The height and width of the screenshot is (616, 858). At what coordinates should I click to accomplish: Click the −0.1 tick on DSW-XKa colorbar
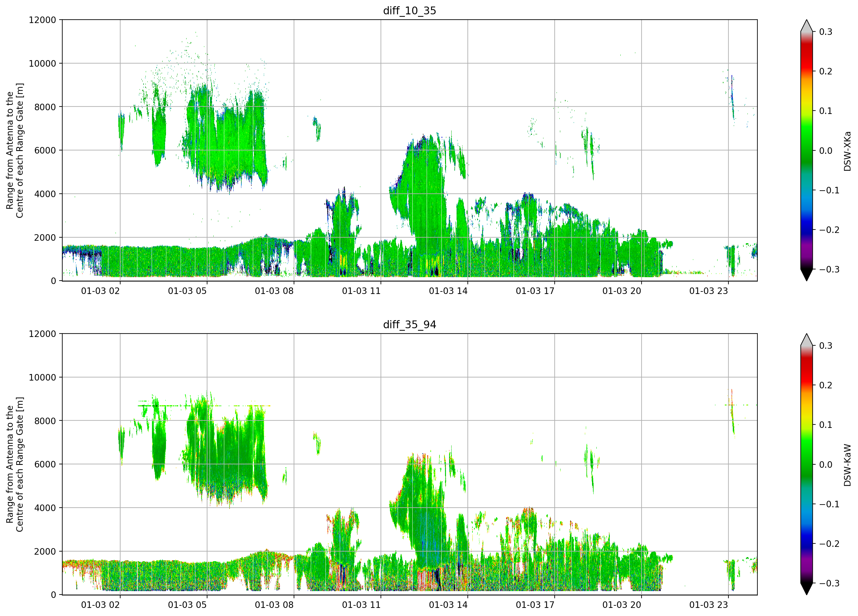point(829,190)
